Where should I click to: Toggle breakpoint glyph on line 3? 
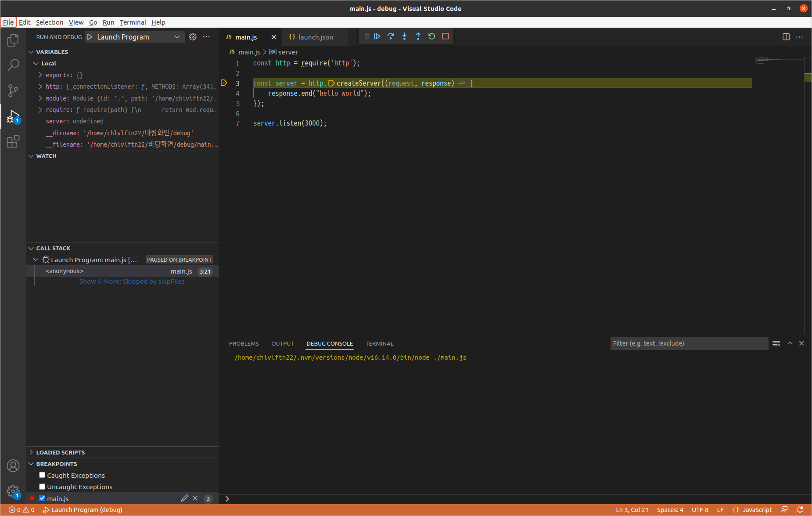click(224, 83)
